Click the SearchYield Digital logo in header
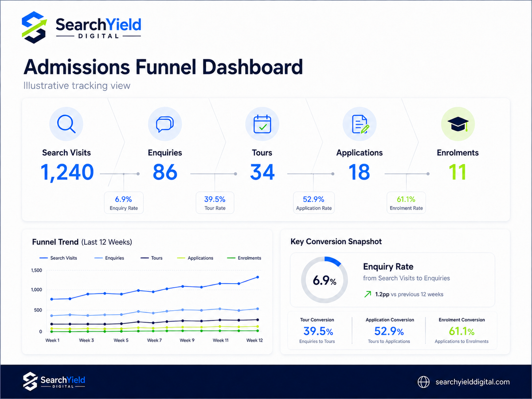The width and height of the screenshot is (532, 399). [81, 27]
